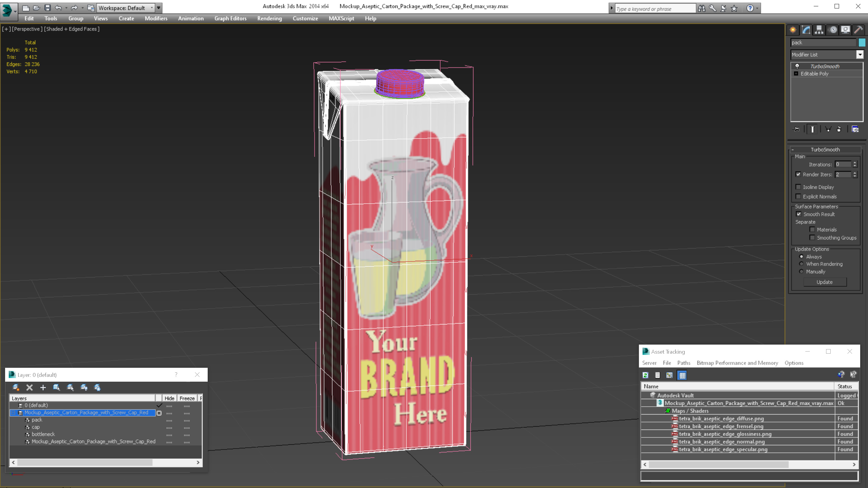
Task: Click the Update button in TurboSmooth
Action: click(825, 282)
